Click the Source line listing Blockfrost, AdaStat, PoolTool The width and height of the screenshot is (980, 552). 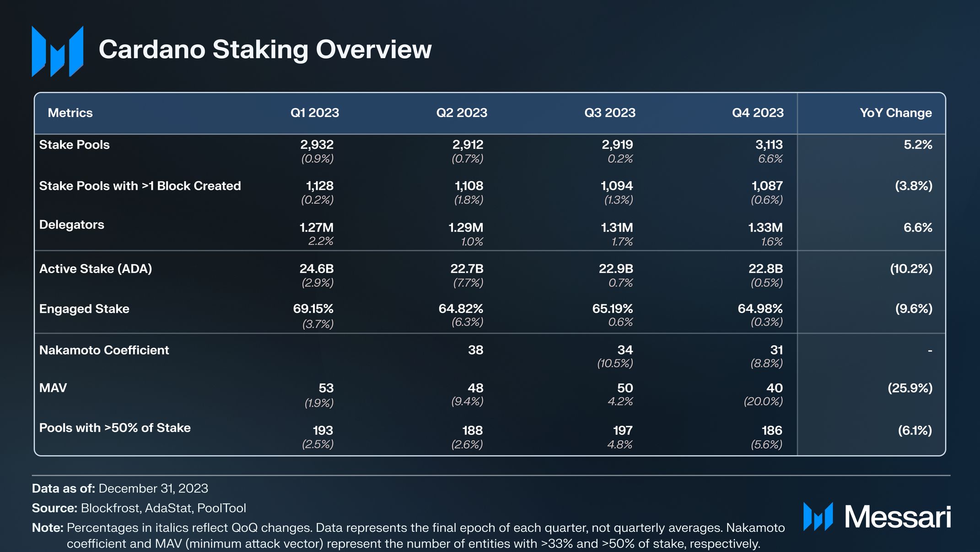pyautogui.click(x=139, y=508)
